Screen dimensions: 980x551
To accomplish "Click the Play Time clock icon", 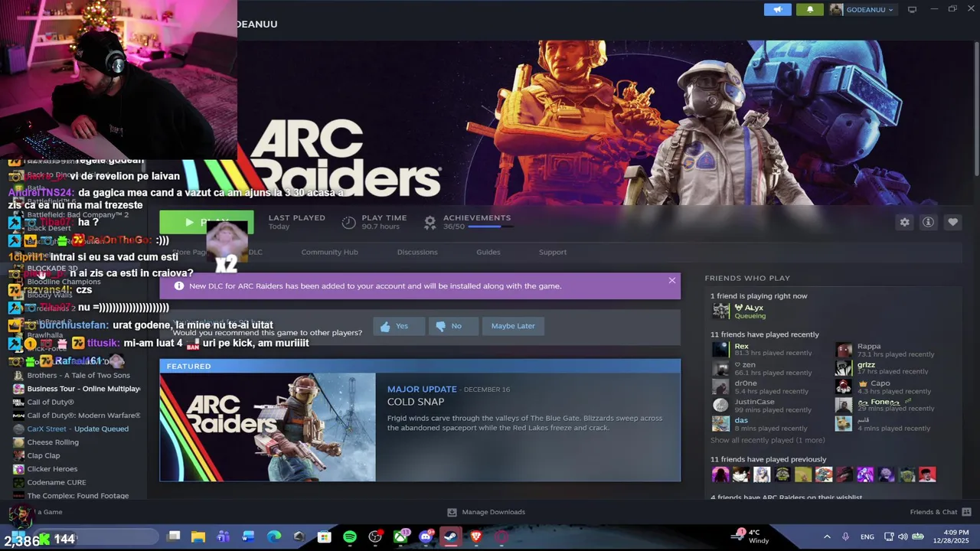I will point(348,222).
